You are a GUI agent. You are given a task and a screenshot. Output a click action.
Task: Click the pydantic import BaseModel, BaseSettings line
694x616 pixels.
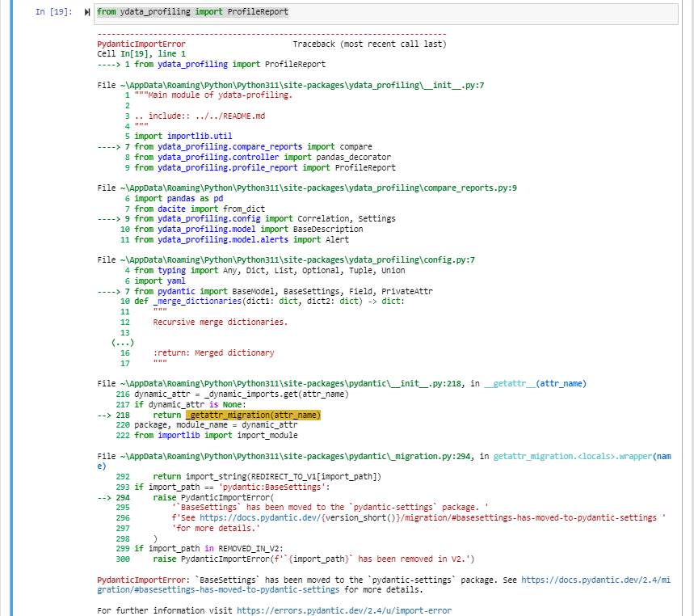(284, 291)
